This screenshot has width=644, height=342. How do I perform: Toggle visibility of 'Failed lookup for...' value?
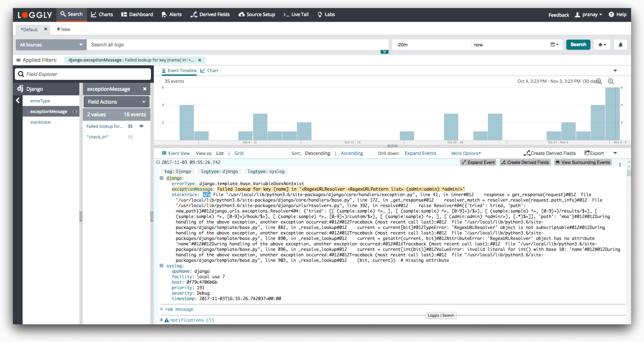141,126
